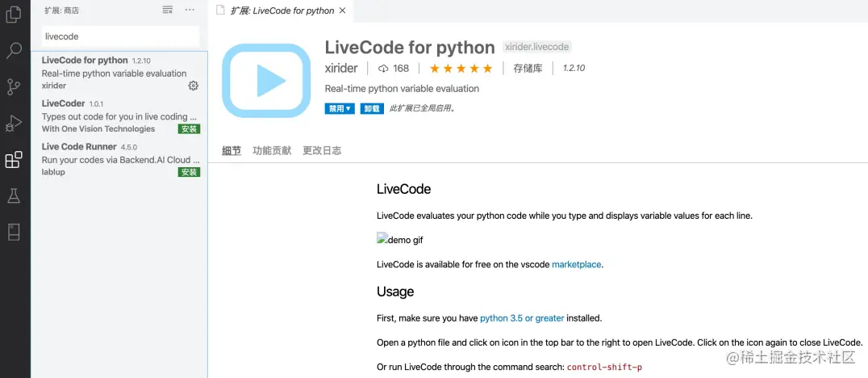
Task: Click the 卸载 uninstall button
Action: [x=372, y=108]
